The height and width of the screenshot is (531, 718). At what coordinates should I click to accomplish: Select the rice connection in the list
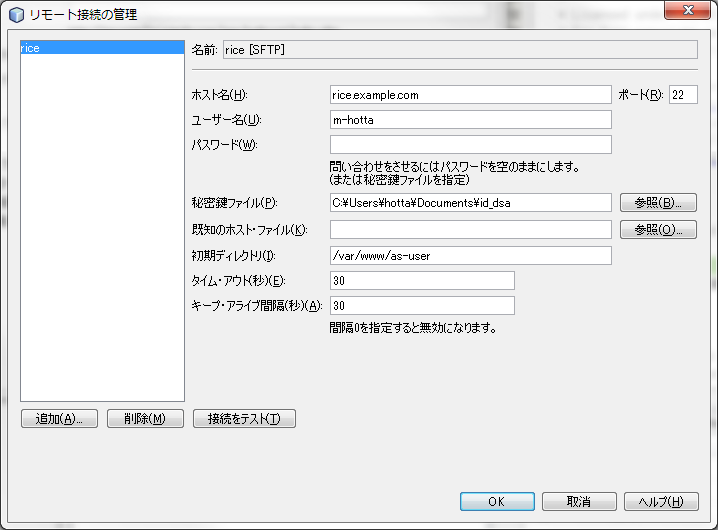click(x=102, y=48)
